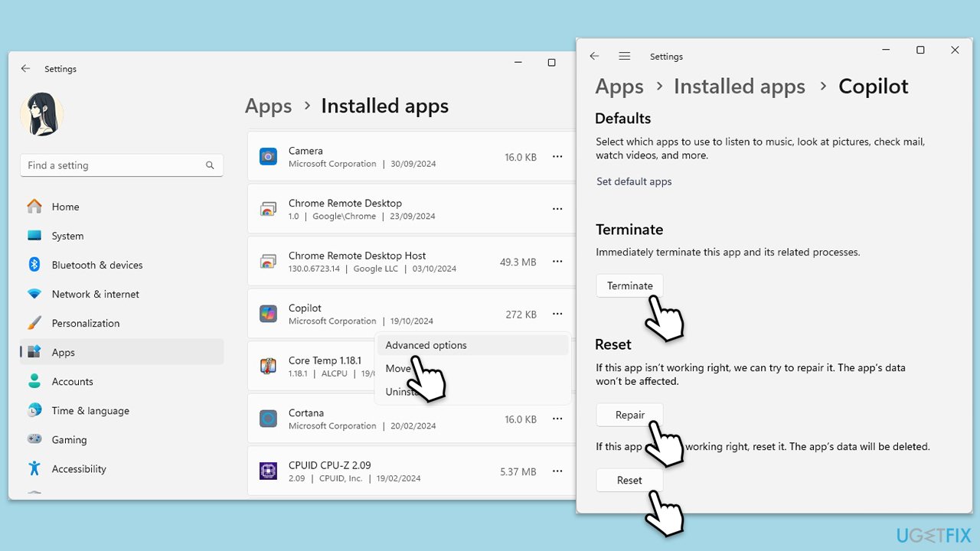Open three-dot menu for Cortana
980x551 pixels.
pos(557,419)
